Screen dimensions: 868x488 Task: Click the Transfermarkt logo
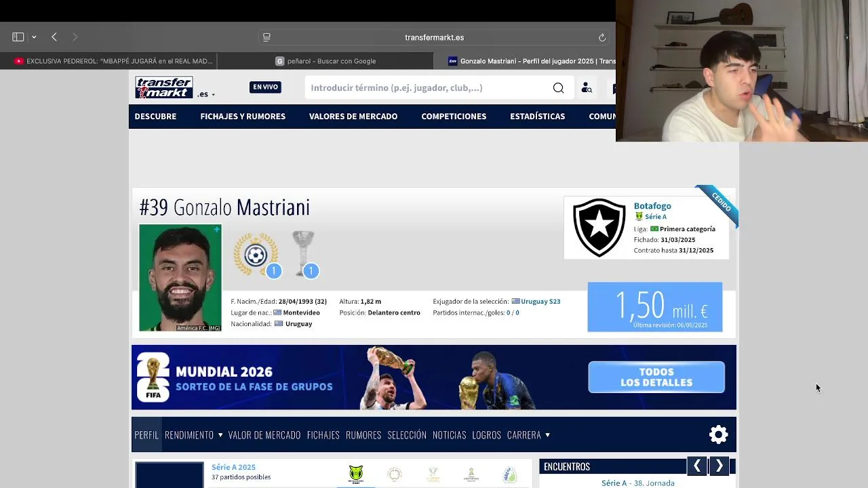pyautogui.click(x=163, y=87)
